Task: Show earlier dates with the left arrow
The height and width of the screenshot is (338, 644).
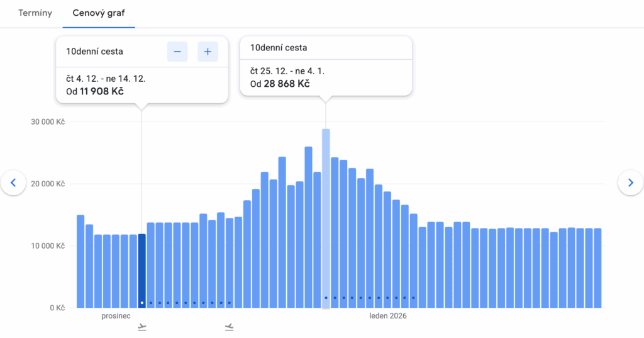Action: 13,183
